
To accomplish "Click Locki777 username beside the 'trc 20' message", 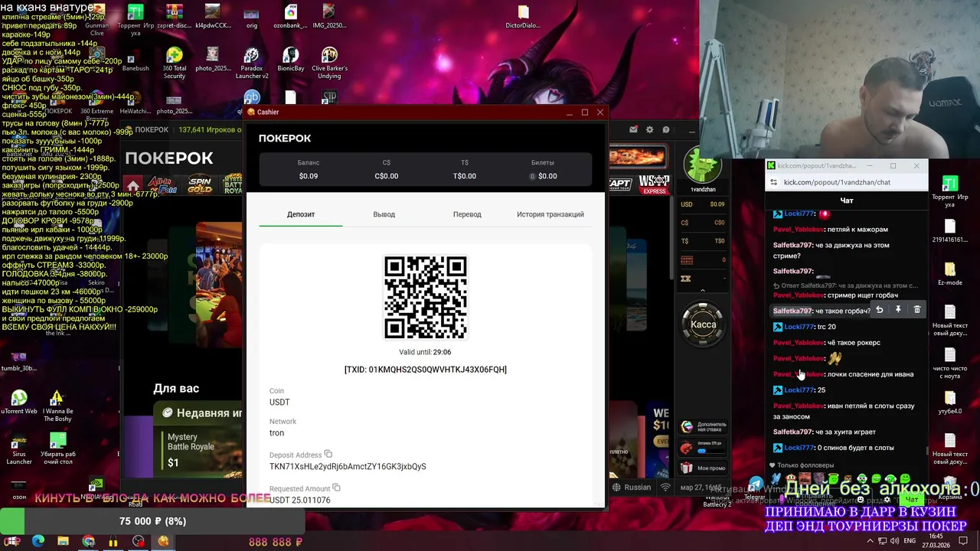I will click(799, 327).
